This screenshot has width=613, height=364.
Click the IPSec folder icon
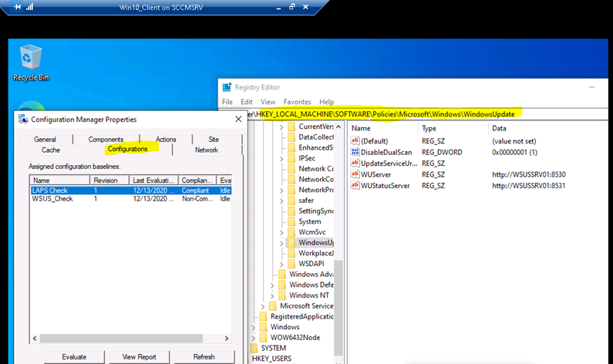[291, 158]
